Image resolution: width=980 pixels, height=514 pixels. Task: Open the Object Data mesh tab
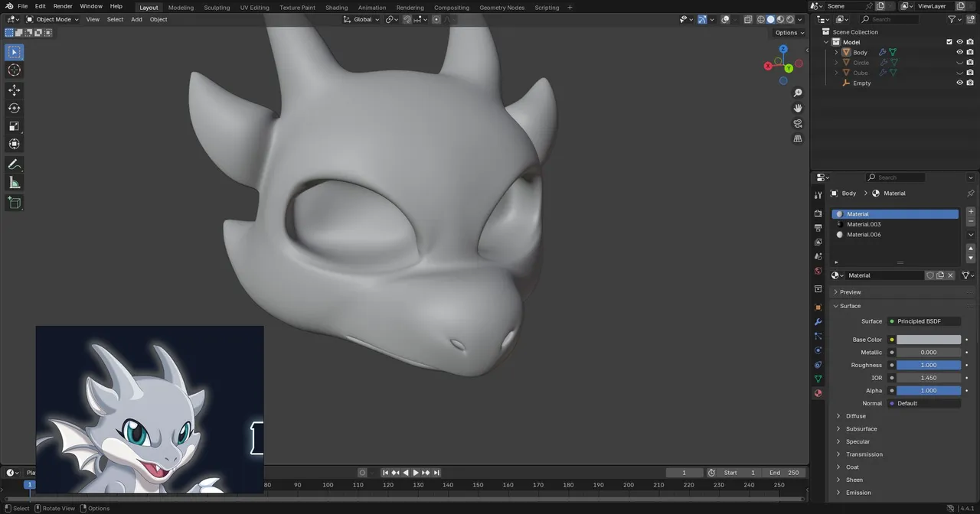pos(818,379)
